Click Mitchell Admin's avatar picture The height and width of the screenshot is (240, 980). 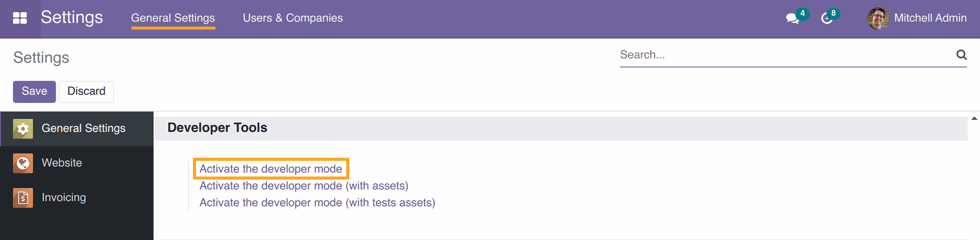pos(878,18)
